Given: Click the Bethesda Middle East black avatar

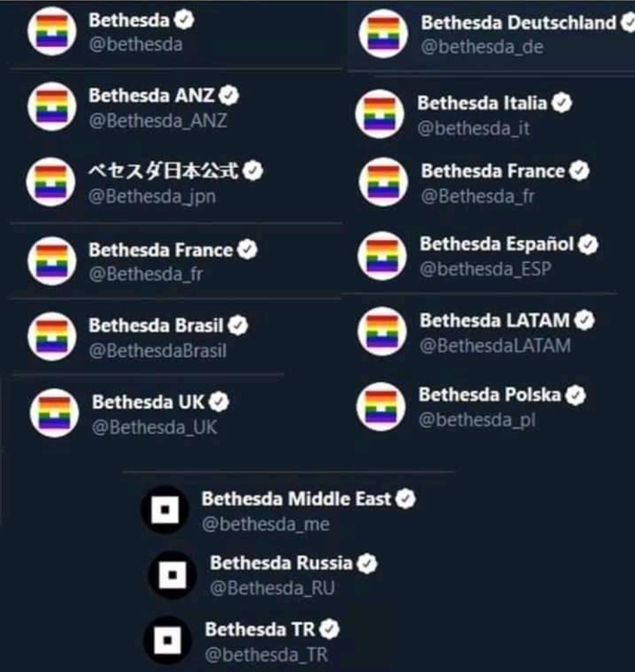Looking at the screenshot, I should click(x=164, y=510).
